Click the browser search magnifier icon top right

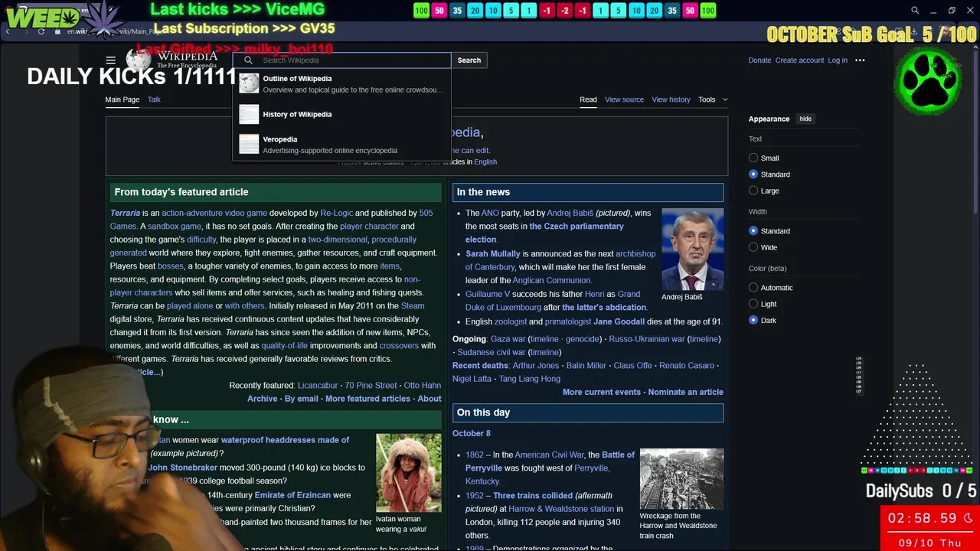[914, 11]
